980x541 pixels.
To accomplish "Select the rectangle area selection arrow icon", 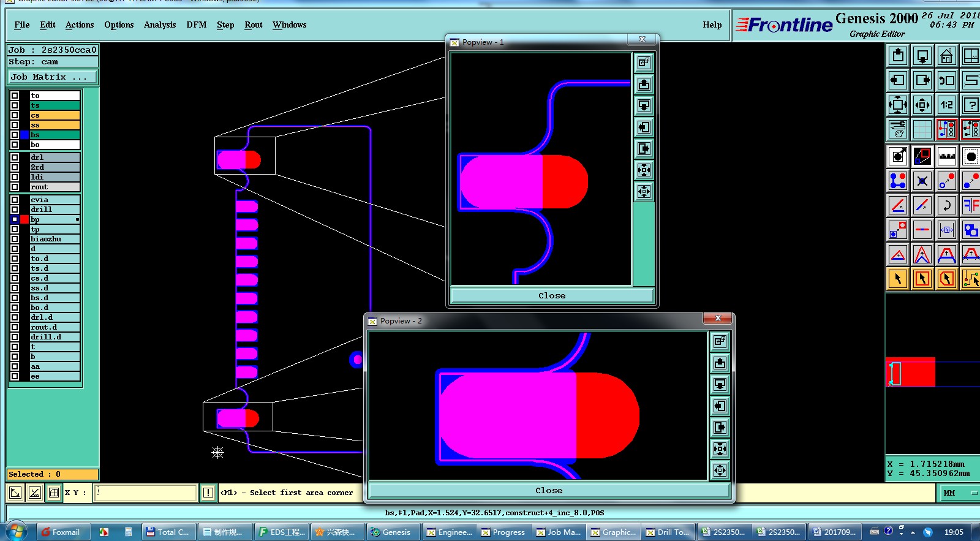I will pyautogui.click(x=922, y=279).
